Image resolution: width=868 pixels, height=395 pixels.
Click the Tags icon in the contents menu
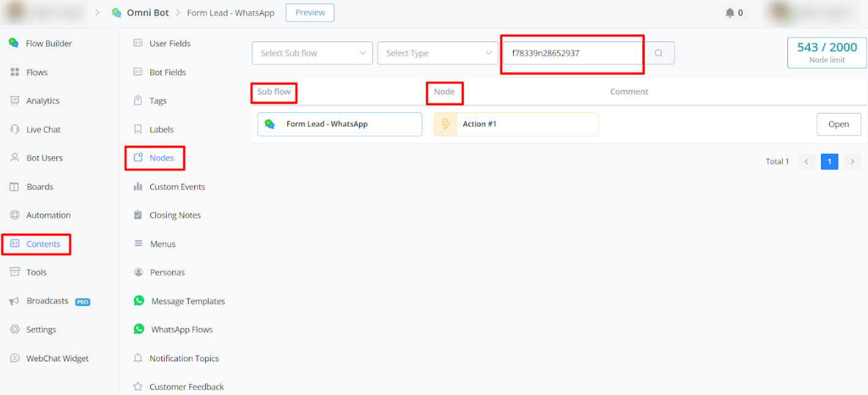click(x=138, y=101)
